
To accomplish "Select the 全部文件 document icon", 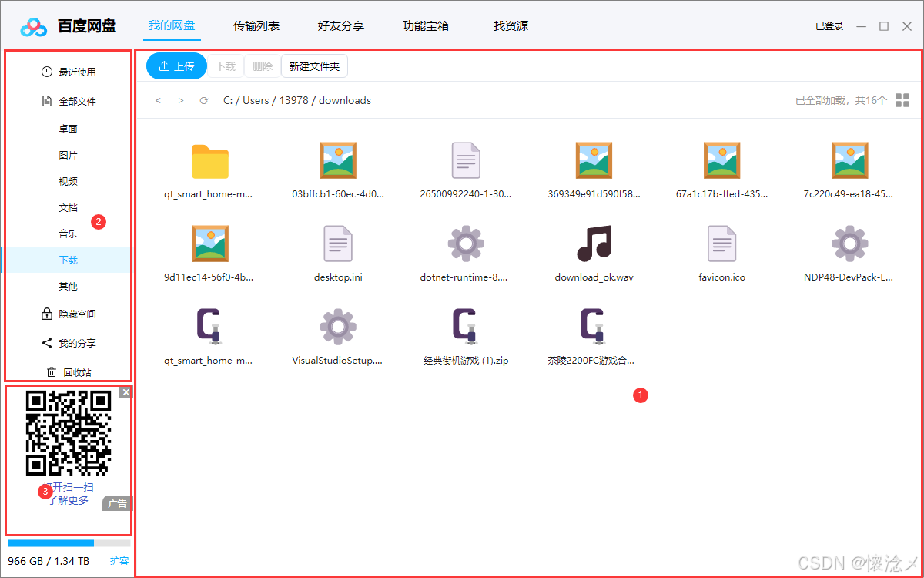I will click(47, 101).
